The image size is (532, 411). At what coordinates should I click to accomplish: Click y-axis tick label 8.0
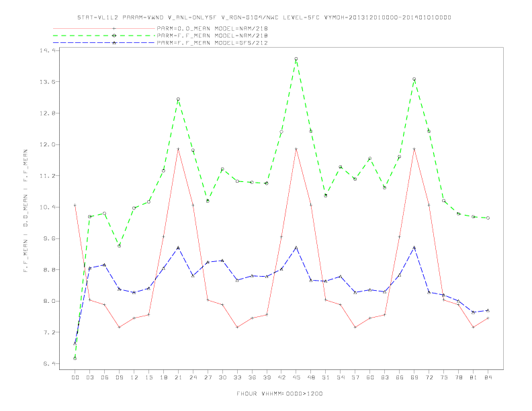pyautogui.click(x=48, y=301)
